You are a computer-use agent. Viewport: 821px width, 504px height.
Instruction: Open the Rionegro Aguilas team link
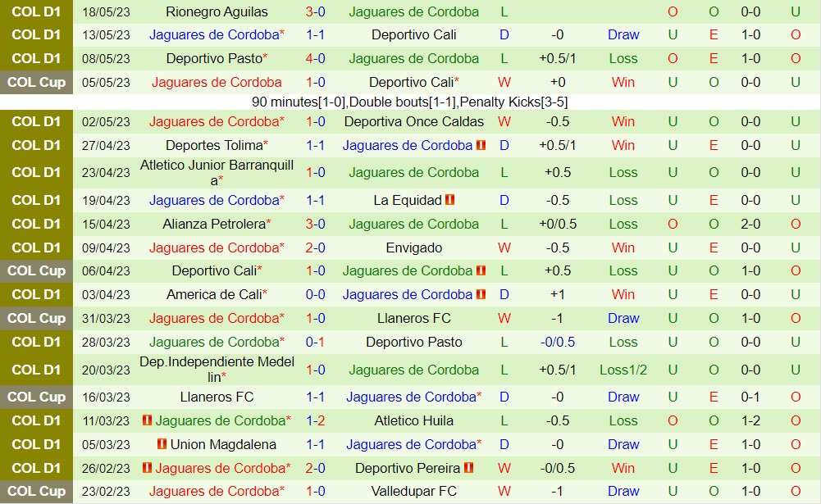click(x=217, y=12)
